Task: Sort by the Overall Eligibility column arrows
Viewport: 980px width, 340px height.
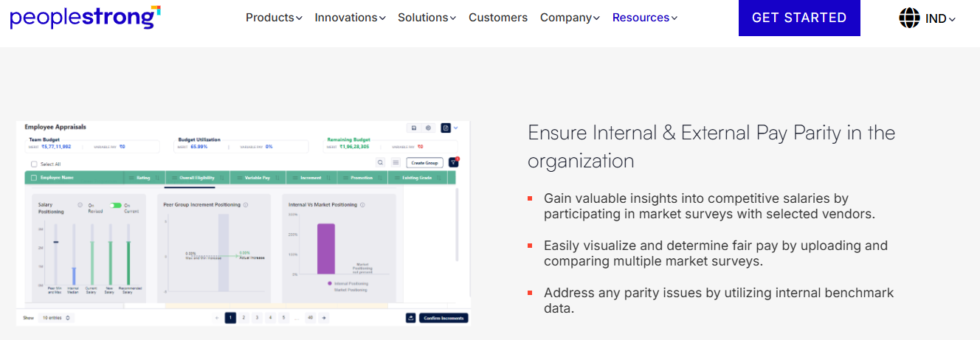Action: pyautogui.click(x=222, y=178)
